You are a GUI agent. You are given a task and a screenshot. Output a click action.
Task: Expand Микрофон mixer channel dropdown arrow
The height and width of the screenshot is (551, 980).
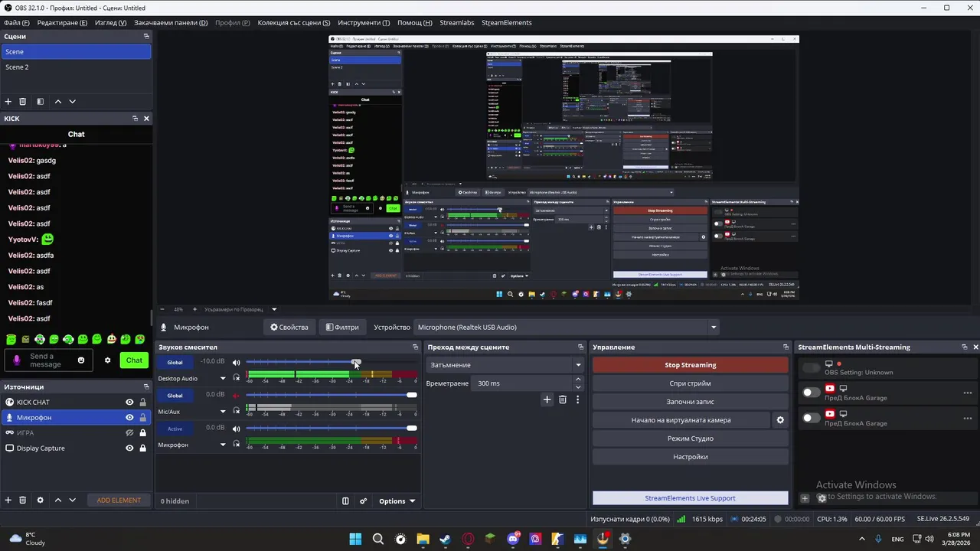pyautogui.click(x=224, y=445)
